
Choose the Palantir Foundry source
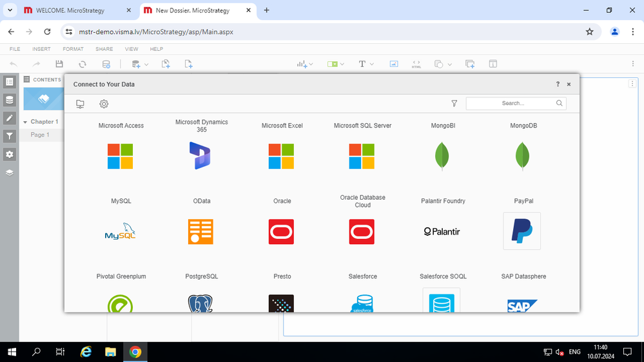point(442,231)
